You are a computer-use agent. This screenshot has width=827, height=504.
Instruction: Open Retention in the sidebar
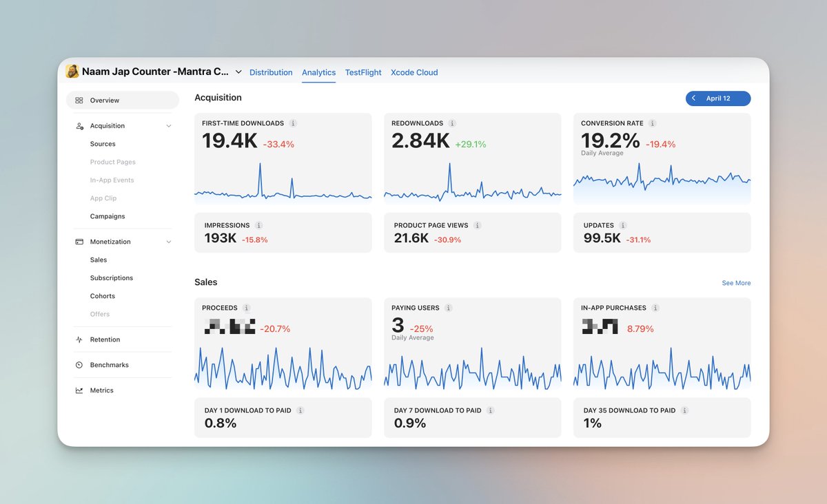tap(105, 339)
